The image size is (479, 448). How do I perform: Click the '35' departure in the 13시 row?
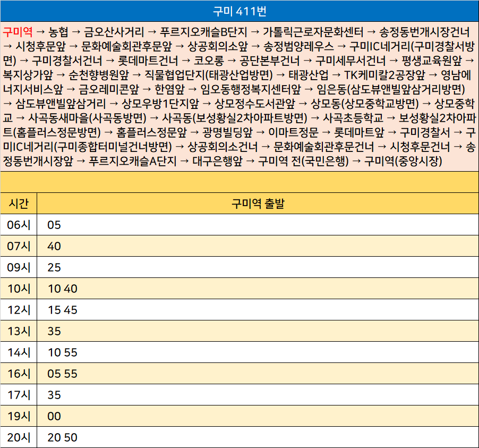click(x=54, y=331)
